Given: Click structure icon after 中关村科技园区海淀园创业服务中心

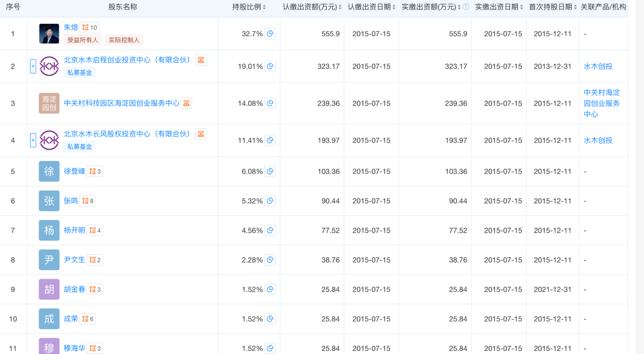Looking at the screenshot, I should click(186, 103).
